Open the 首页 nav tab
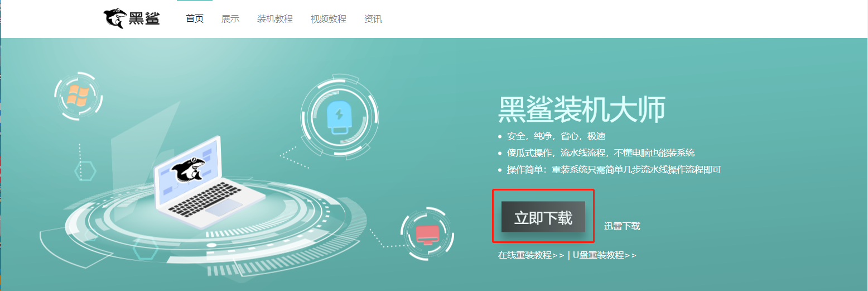This screenshot has width=868, height=291. (195, 18)
